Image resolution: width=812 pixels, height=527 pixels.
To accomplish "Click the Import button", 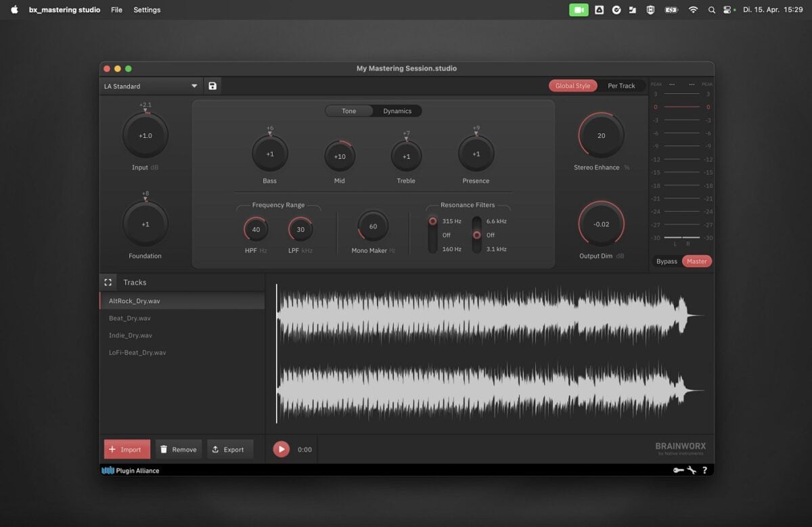I will 127,449.
